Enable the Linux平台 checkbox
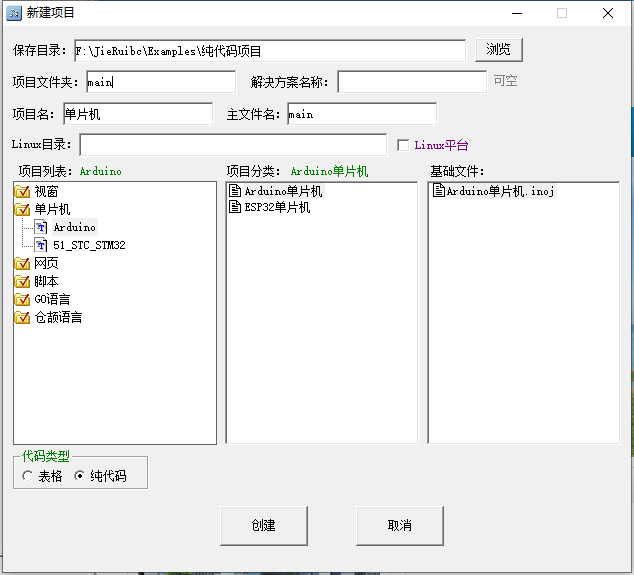The image size is (634, 575). (x=403, y=145)
